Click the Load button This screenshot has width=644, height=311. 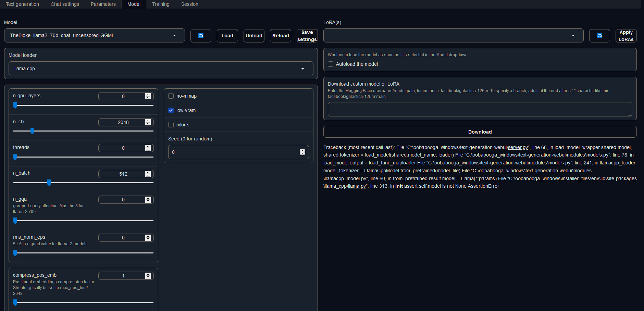tap(227, 36)
